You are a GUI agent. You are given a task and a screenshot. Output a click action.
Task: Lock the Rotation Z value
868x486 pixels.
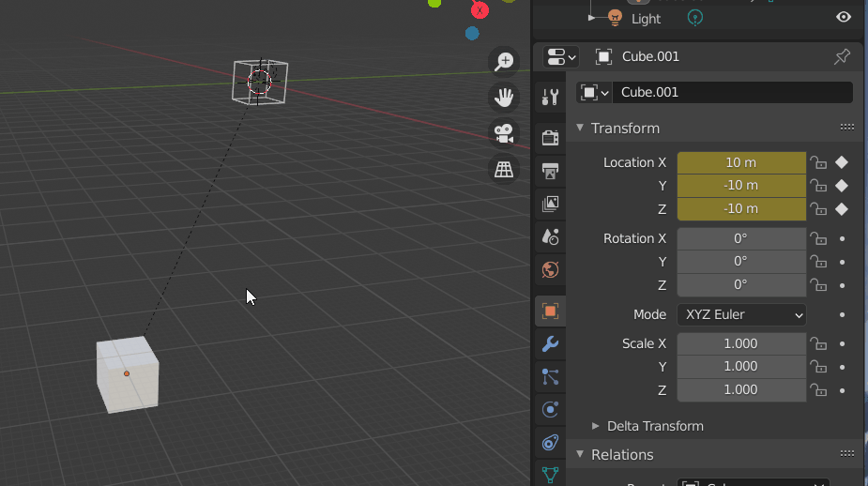point(818,285)
